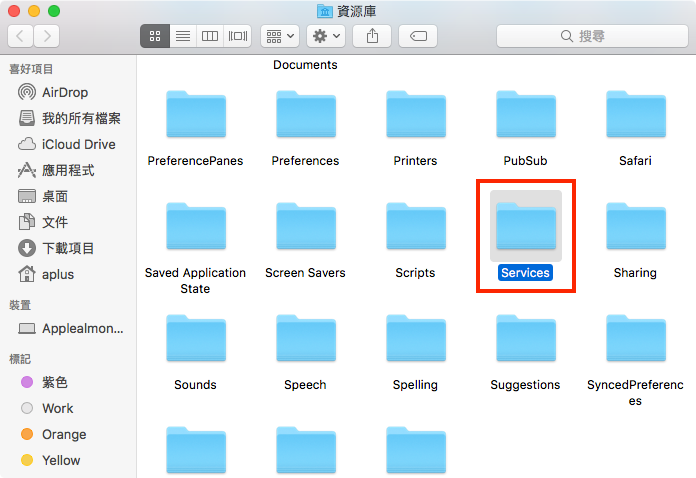Image resolution: width=696 pixels, height=478 pixels.
Task: Select the PreferencePanes folder
Action: pos(196,115)
